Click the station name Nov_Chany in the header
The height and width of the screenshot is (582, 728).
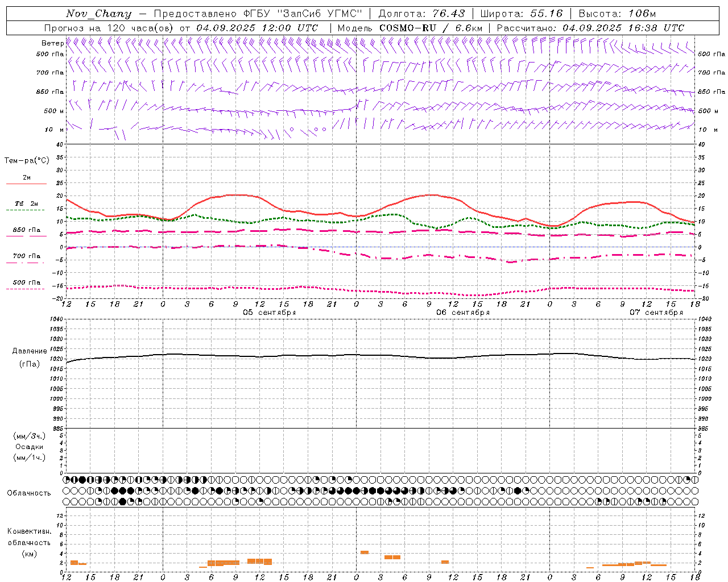click(x=98, y=14)
